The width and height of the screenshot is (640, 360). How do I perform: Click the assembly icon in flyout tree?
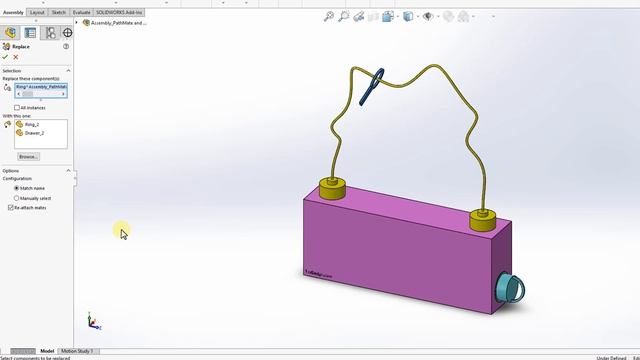click(x=86, y=23)
